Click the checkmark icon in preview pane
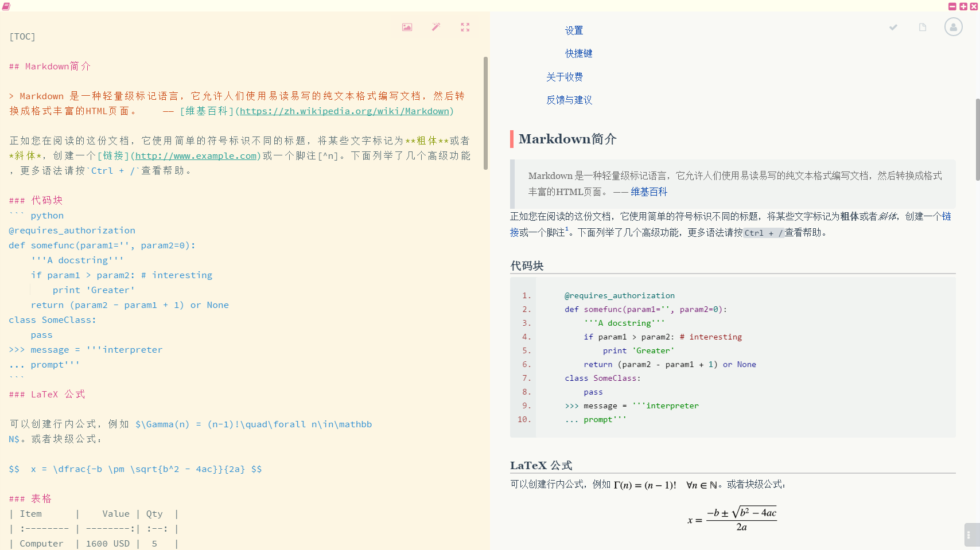The width and height of the screenshot is (980, 550). coord(893,27)
